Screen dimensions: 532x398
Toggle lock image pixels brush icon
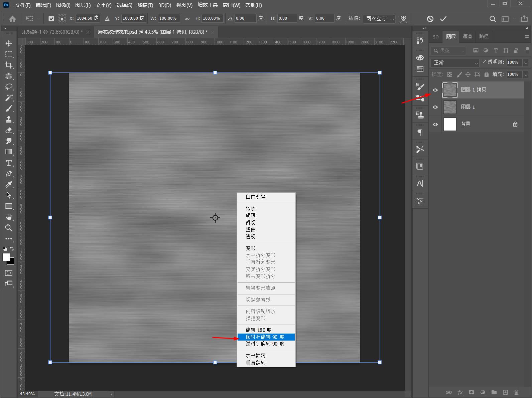pyautogui.click(x=459, y=74)
